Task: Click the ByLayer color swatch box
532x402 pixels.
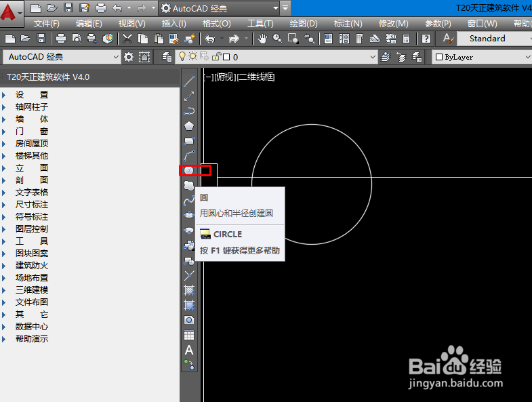Action: pyautogui.click(x=439, y=57)
